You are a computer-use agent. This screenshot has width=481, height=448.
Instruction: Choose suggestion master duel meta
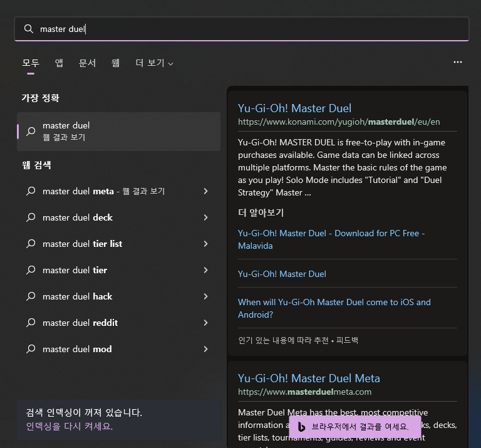[119, 191]
